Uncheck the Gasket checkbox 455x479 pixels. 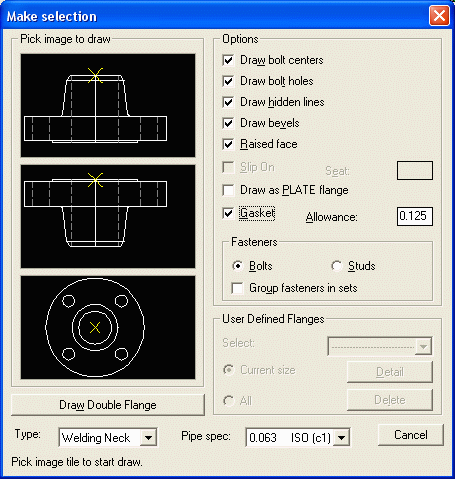click(228, 213)
